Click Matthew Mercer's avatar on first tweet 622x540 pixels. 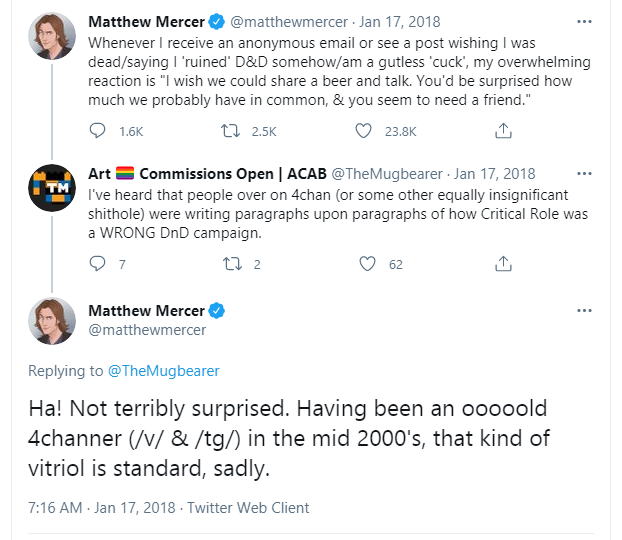[x=52, y=34]
